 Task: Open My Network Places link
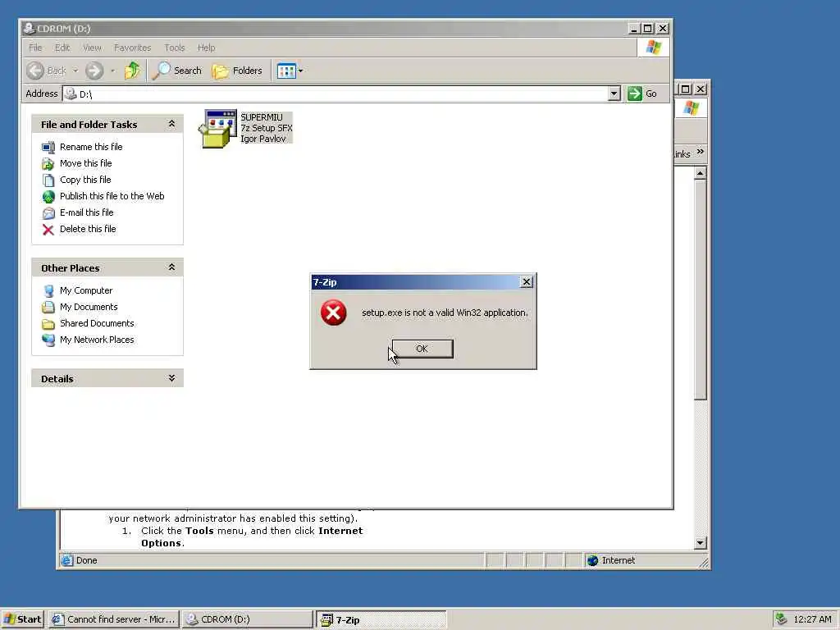coord(97,340)
